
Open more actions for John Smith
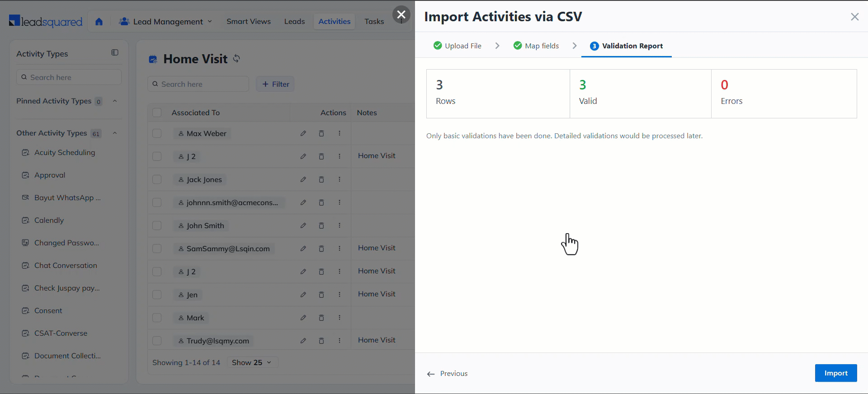[340, 225]
